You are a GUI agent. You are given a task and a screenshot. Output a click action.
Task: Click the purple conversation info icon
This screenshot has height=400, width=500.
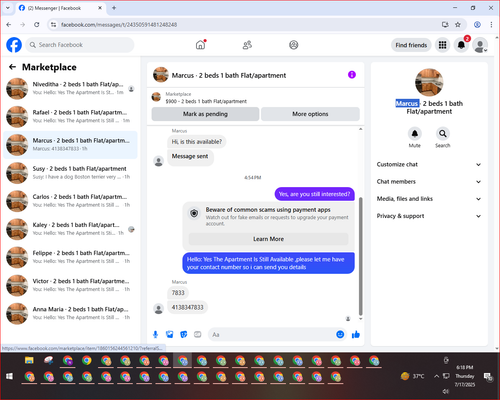(x=352, y=75)
